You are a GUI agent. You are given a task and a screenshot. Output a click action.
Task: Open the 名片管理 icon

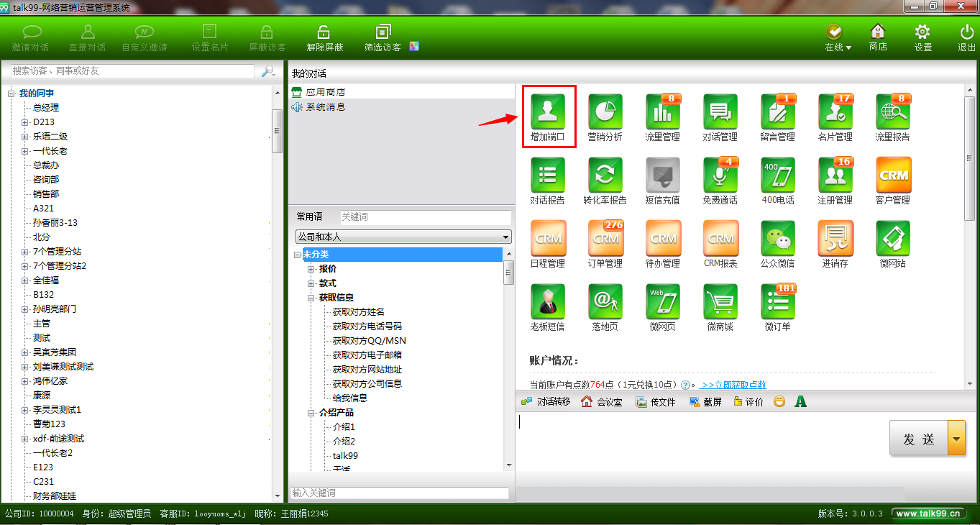tap(835, 112)
